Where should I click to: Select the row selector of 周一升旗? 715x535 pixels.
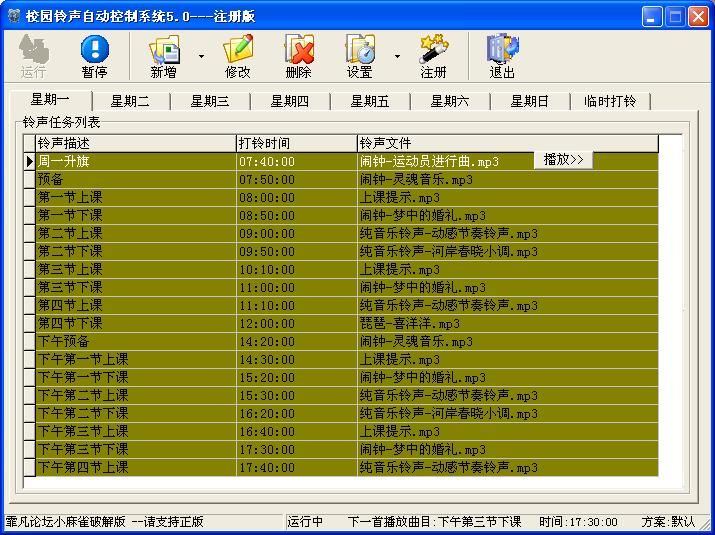(30, 161)
